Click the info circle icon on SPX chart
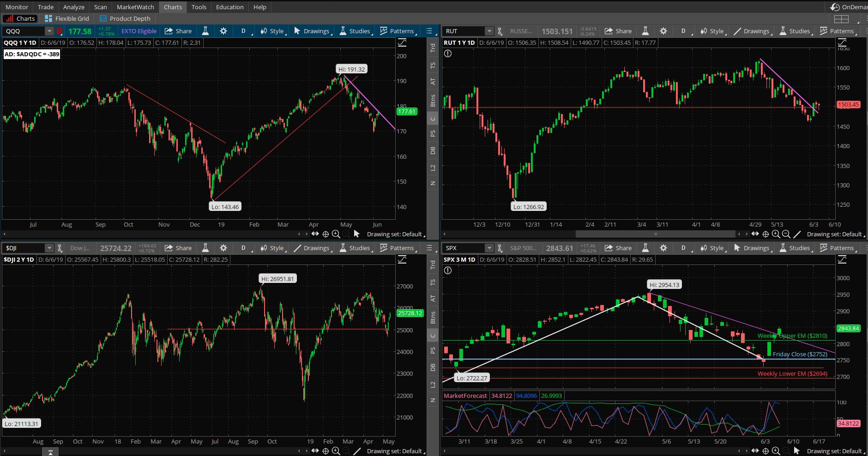This screenshot has width=868, height=456. [x=448, y=270]
